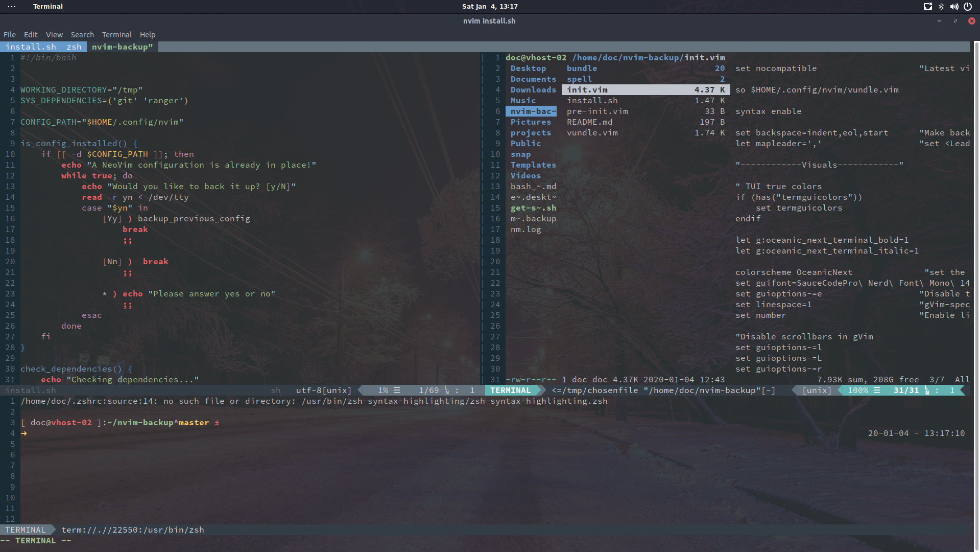Close the nvim terminal window
This screenshot has width=980, height=552.
[x=972, y=21]
